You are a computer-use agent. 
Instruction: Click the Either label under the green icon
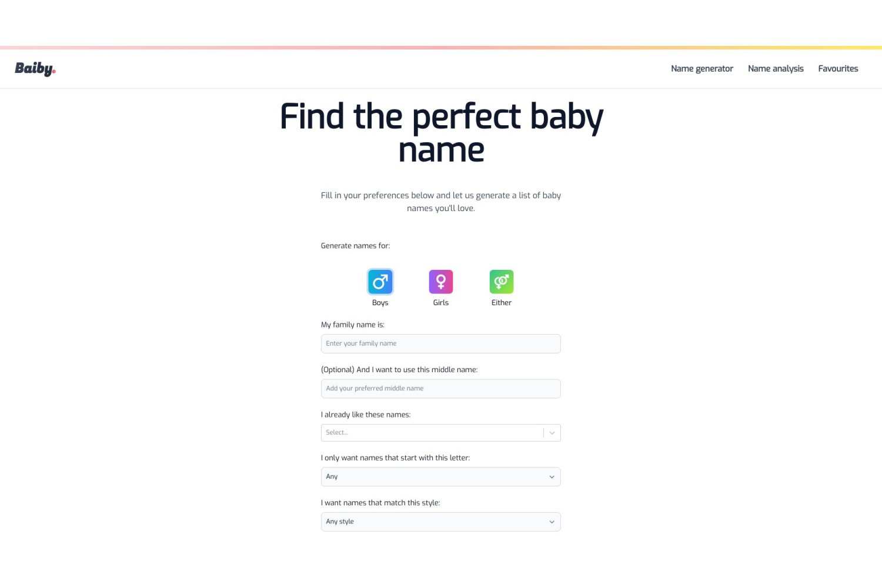(x=502, y=303)
